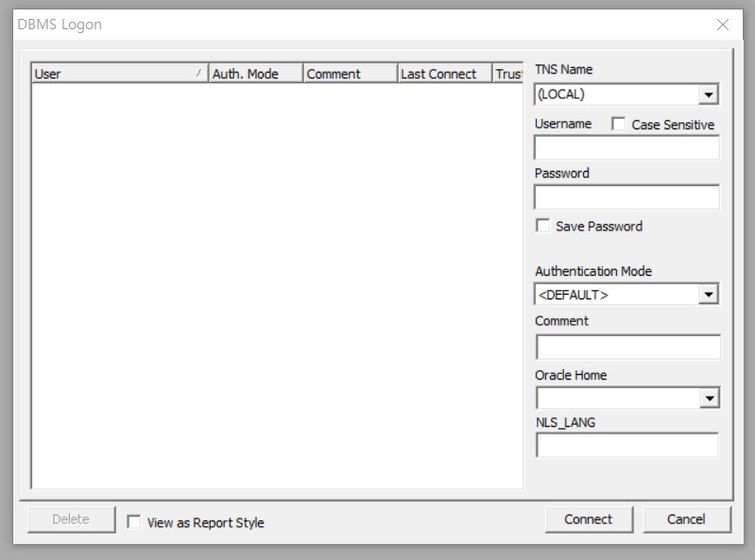Click the empty saved connections list area
Screen dimensions: 755x560
click(276, 283)
